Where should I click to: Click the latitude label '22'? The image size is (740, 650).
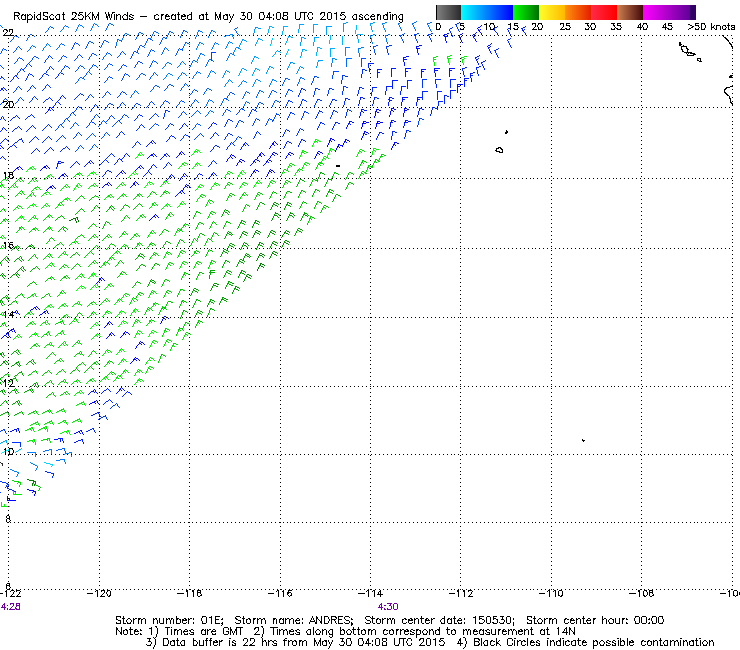pos(8,33)
